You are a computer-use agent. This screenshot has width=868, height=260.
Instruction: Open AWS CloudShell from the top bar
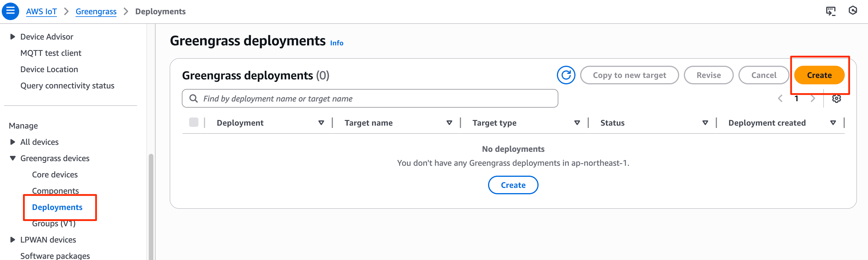pyautogui.click(x=831, y=11)
